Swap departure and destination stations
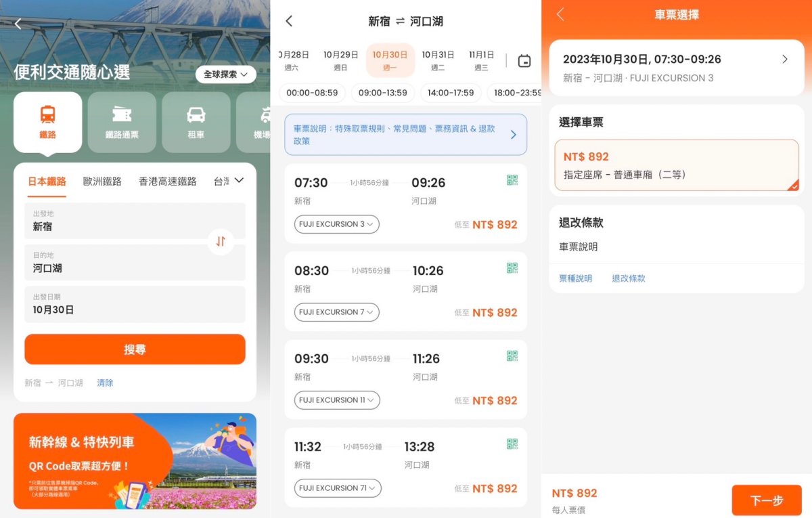Screen dimensions: 812x518 coord(221,241)
